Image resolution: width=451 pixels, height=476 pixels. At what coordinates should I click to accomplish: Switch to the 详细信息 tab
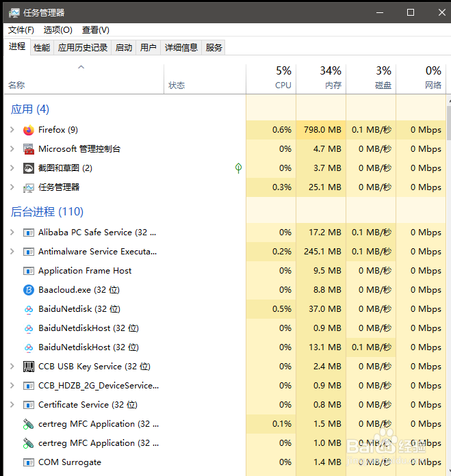[181, 48]
